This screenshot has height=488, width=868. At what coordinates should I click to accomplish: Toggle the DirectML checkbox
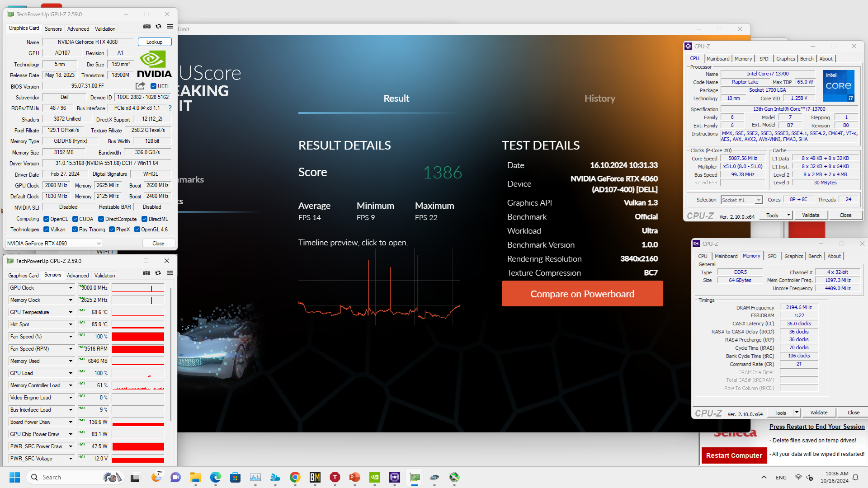[145, 219]
